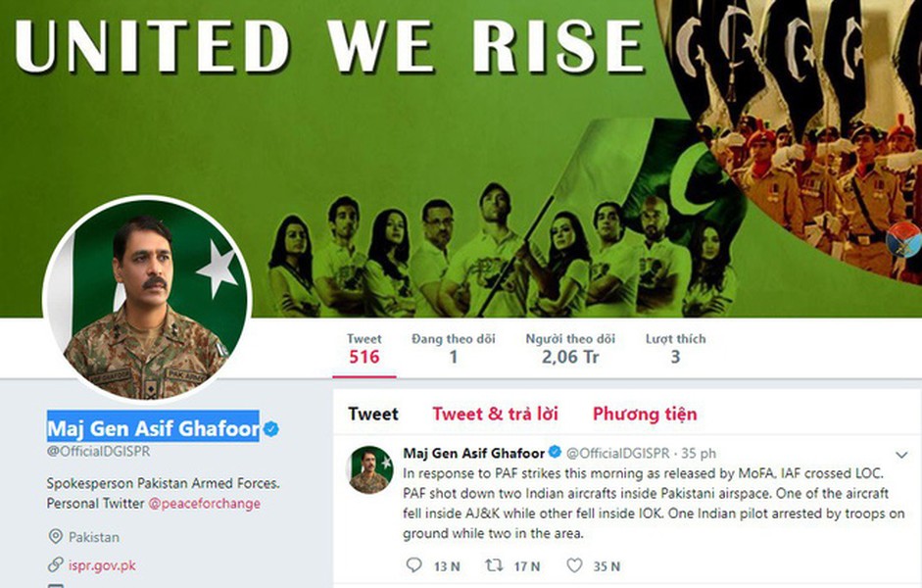Open the Tweet & trả lời tab

(x=495, y=414)
